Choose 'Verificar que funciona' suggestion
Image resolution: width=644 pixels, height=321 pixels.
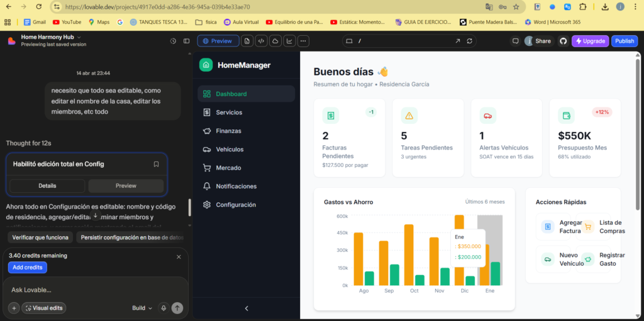point(40,237)
